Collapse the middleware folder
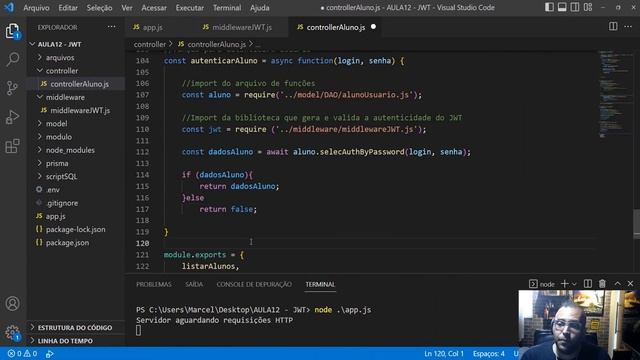The image size is (640, 360). click(x=76, y=97)
